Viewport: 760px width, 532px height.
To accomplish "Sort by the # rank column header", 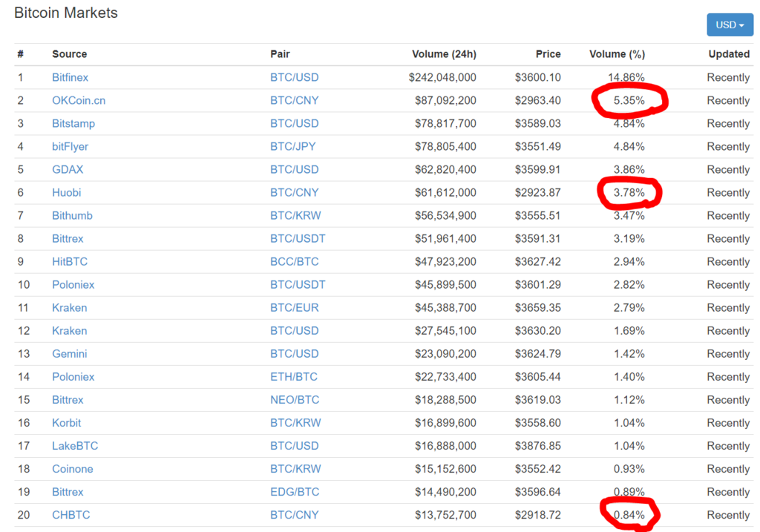I will click(20, 54).
